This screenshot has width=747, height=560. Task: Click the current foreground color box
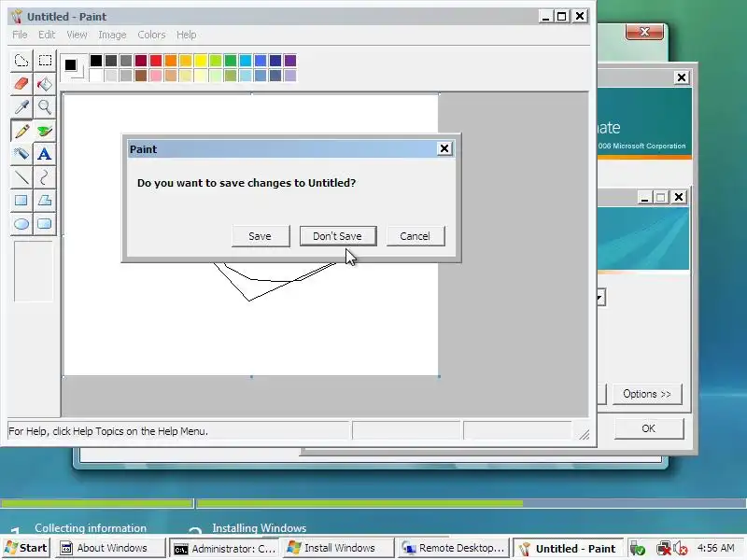coord(71,64)
